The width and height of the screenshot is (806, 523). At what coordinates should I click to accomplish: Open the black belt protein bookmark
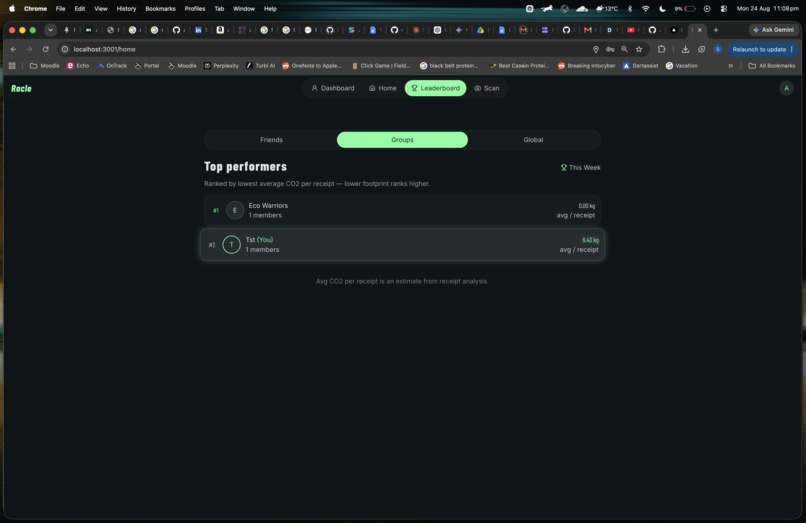449,66
